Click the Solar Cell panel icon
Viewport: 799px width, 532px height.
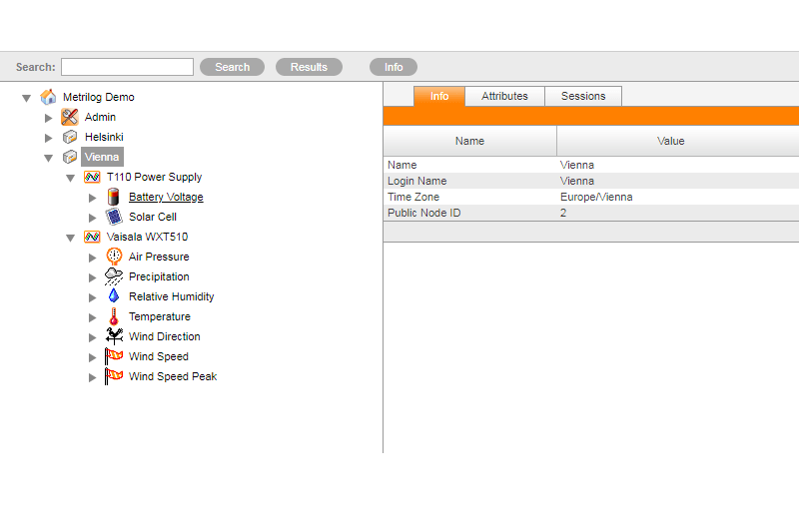tap(113, 217)
